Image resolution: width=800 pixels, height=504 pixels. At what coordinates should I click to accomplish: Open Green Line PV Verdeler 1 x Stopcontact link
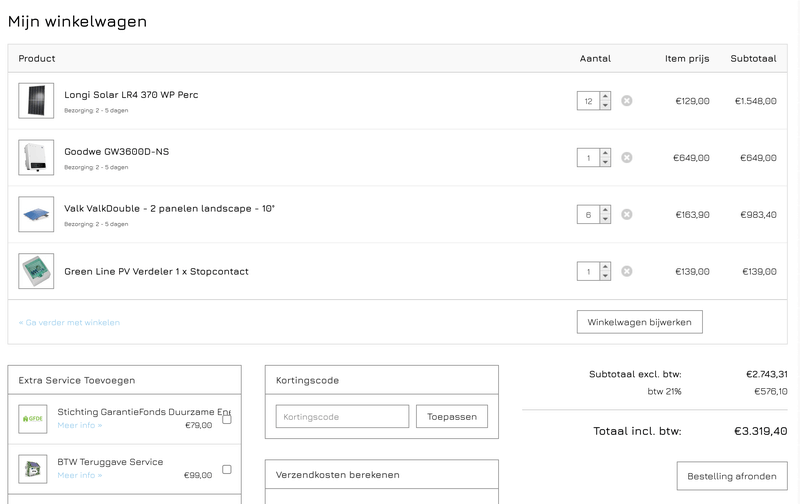click(156, 271)
